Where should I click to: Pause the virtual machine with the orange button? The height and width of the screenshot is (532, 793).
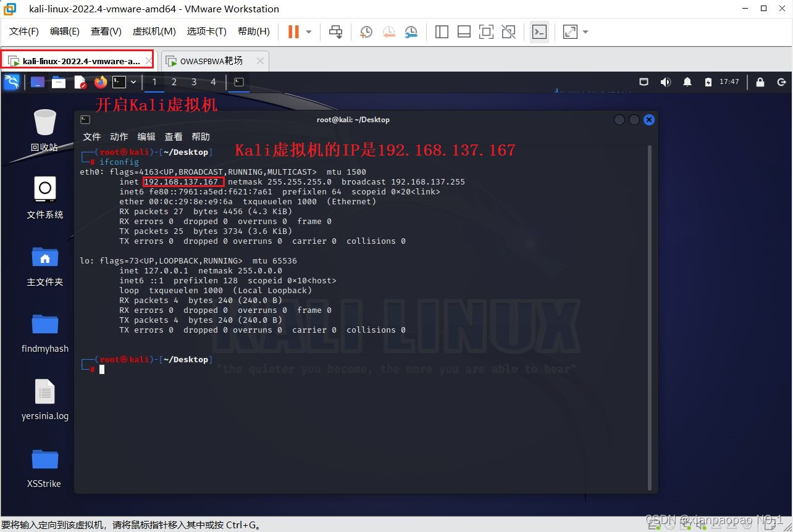pyautogui.click(x=293, y=31)
